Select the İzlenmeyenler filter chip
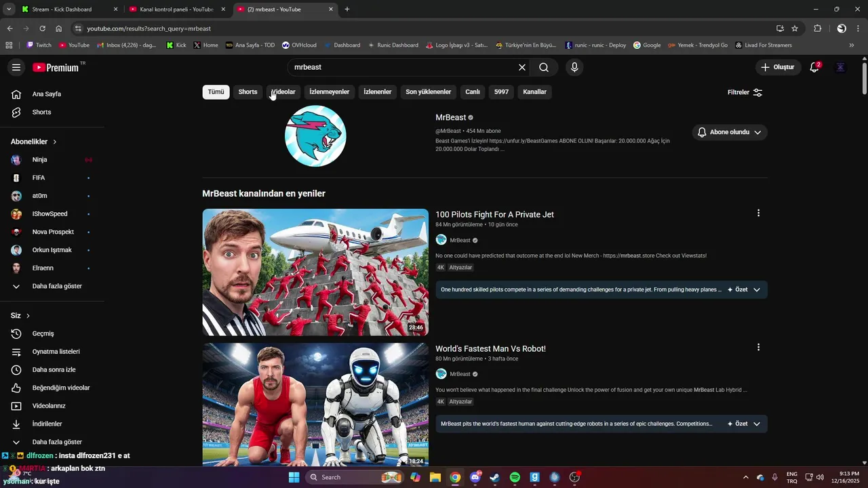868x488 pixels. pyautogui.click(x=330, y=92)
